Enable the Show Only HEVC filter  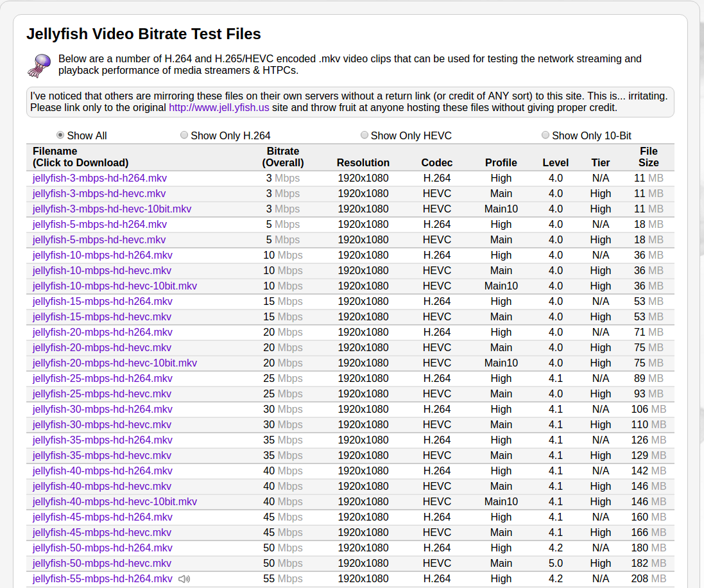[x=365, y=135]
